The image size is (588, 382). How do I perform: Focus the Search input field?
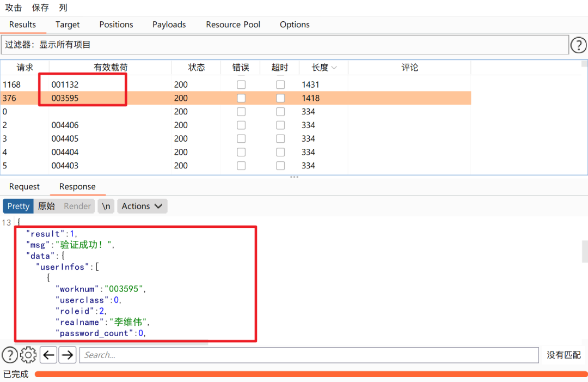coord(309,355)
